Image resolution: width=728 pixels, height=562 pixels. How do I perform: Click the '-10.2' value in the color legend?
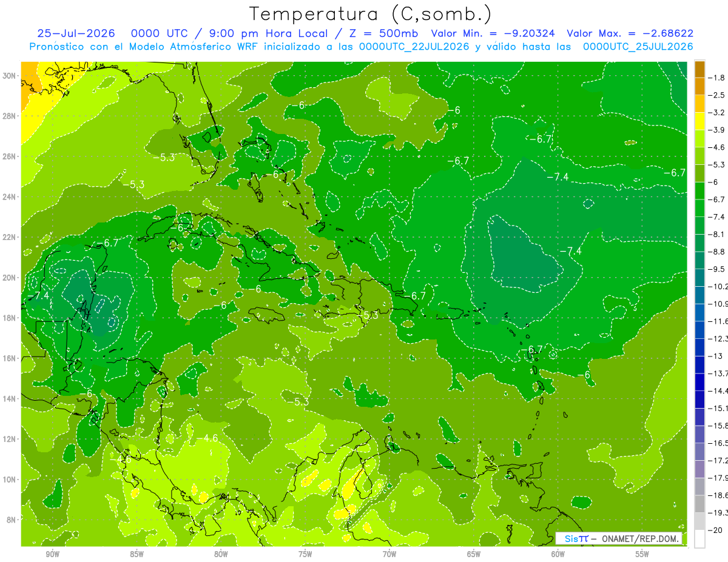[x=718, y=287]
